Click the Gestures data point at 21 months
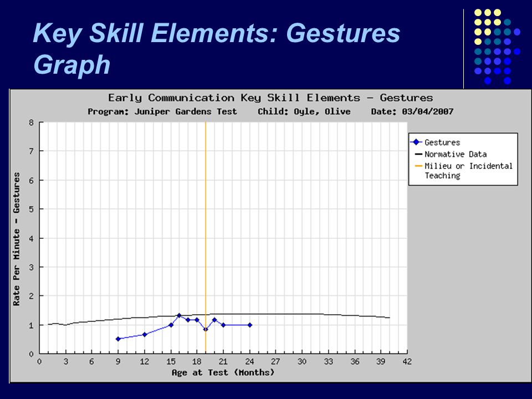The image size is (532, 399). pyautogui.click(x=223, y=325)
